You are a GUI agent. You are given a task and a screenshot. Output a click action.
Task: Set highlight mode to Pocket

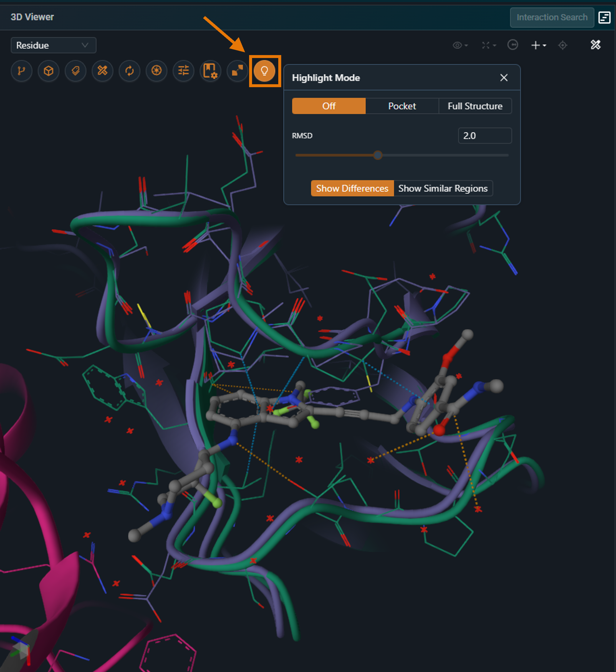click(402, 106)
